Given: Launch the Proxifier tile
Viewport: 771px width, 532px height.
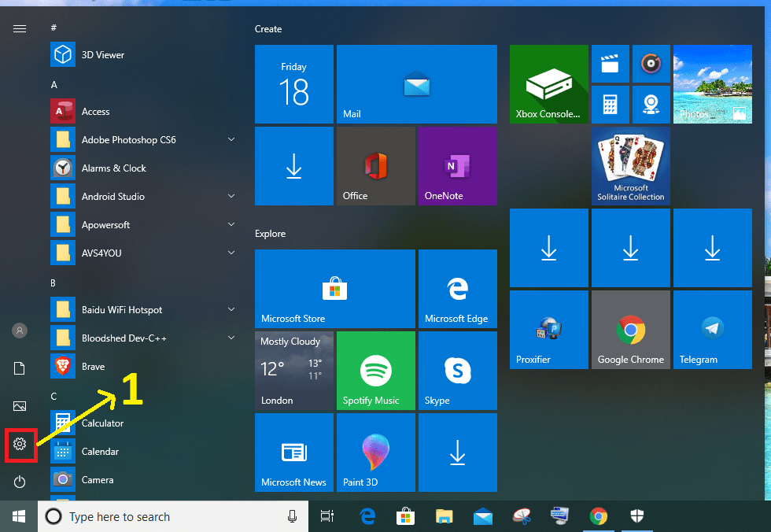Looking at the screenshot, I should coord(549,330).
